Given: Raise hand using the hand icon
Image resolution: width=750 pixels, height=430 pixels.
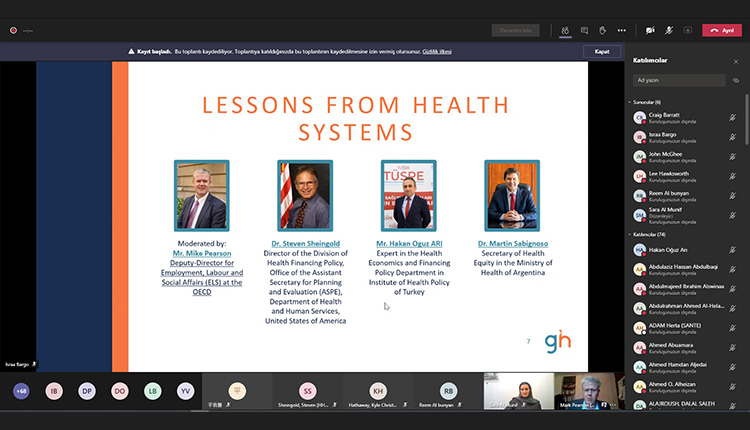Looking at the screenshot, I should pos(602,30).
